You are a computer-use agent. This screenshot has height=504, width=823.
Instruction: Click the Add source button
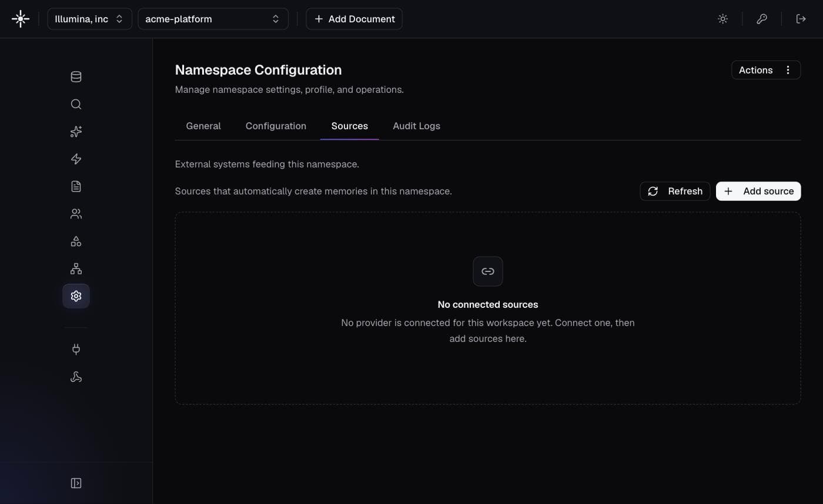coord(758,191)
